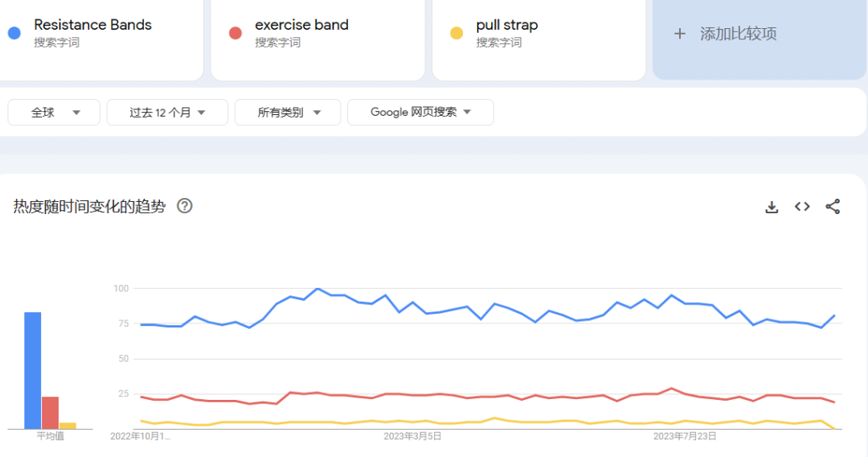
Task: Click the help question mark icon
Action: (185, 206)
